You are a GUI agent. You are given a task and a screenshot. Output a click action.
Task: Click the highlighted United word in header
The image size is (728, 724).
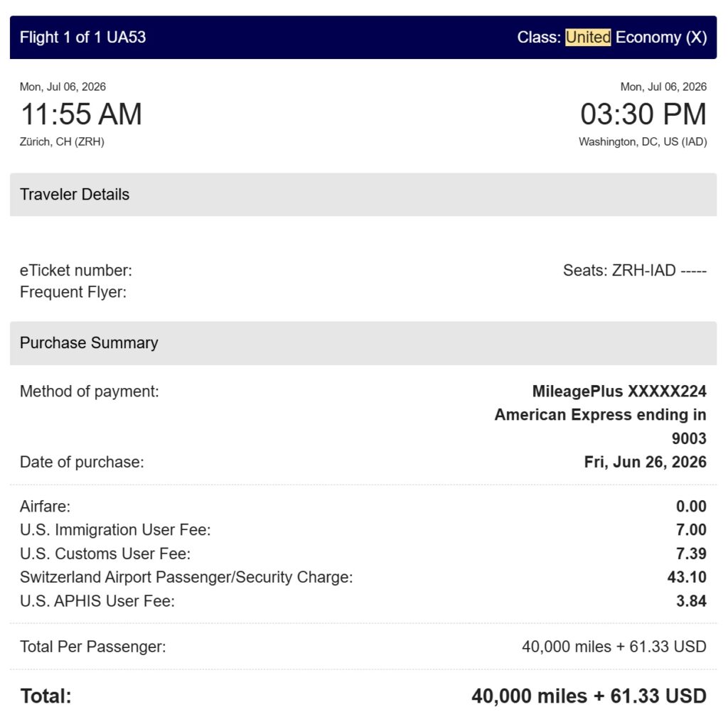(x=588, y=37)
